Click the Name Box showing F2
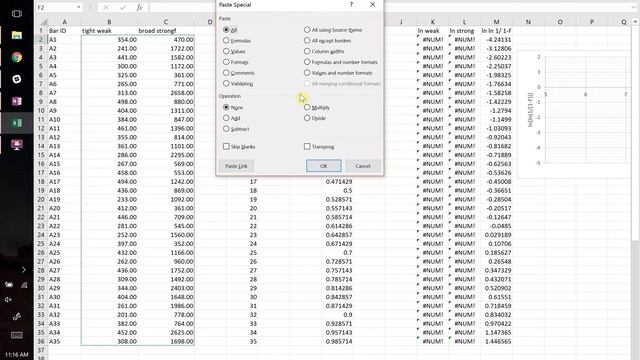 [56, 7]
